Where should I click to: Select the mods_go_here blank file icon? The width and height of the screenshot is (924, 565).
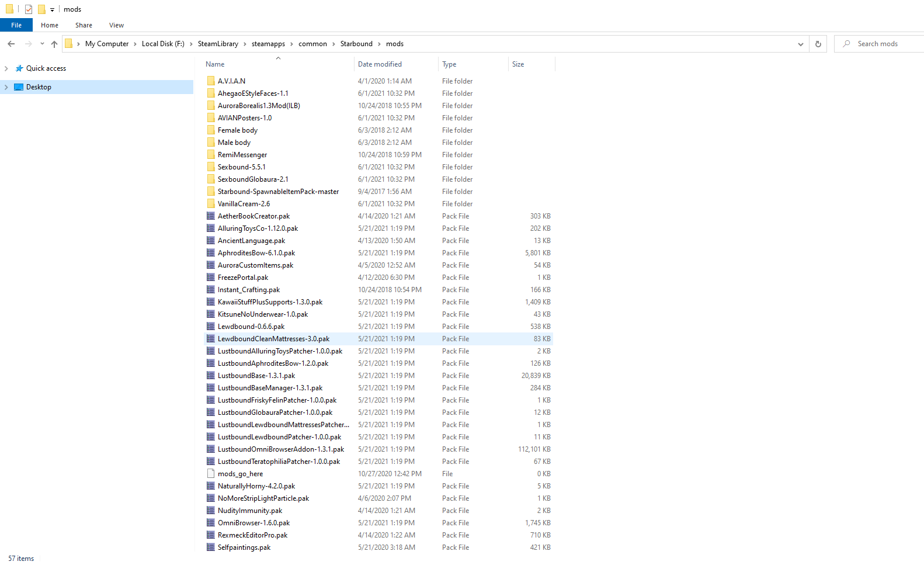[211, 473]
